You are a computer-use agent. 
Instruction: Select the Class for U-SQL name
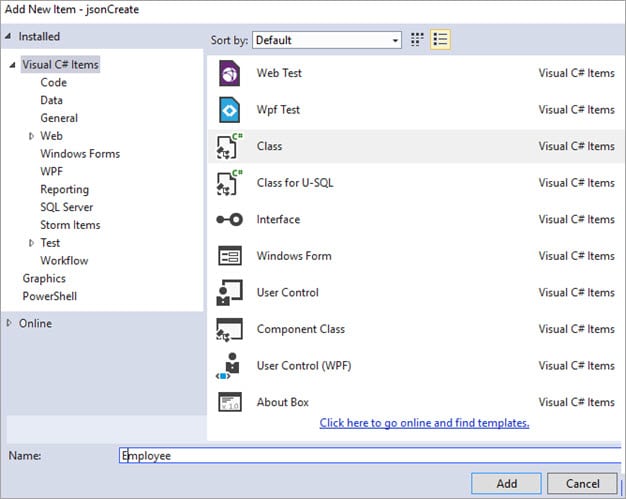coord(295,183)
